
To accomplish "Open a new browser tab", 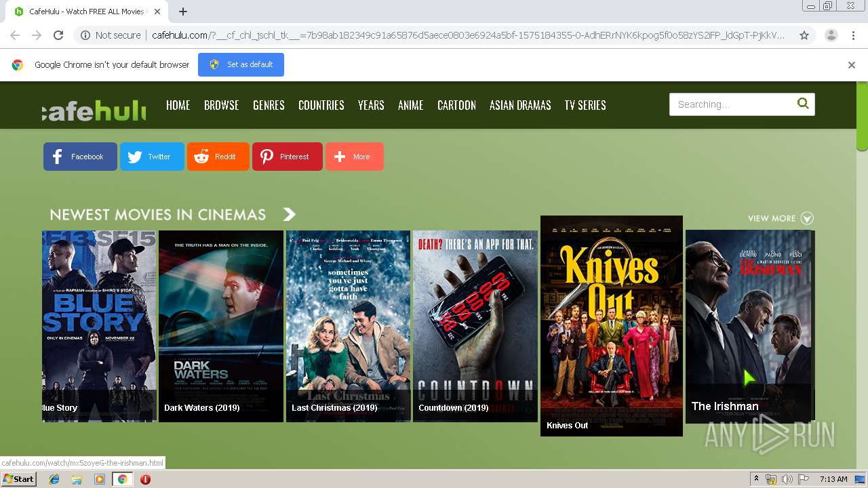I will pyautogui.click(x=183, y=12).
